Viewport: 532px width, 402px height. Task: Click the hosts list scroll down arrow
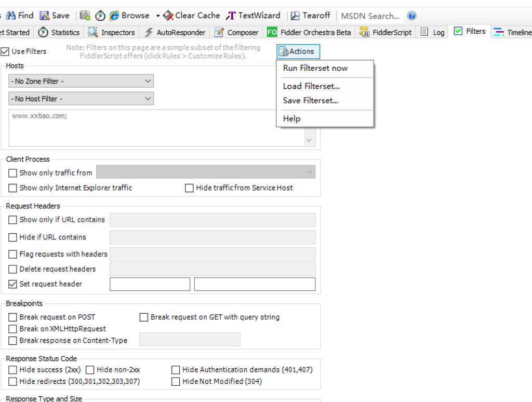[309, 140]
